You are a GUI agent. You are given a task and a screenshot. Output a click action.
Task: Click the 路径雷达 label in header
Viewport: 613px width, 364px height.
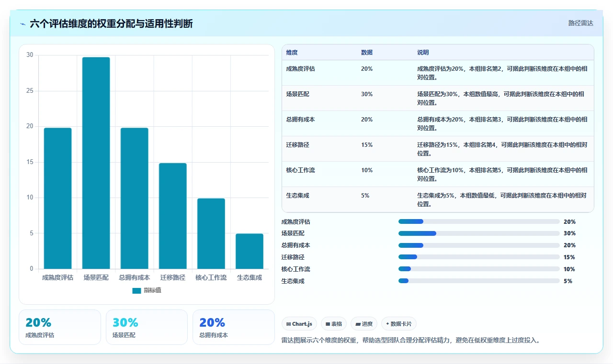pos(581,23)
